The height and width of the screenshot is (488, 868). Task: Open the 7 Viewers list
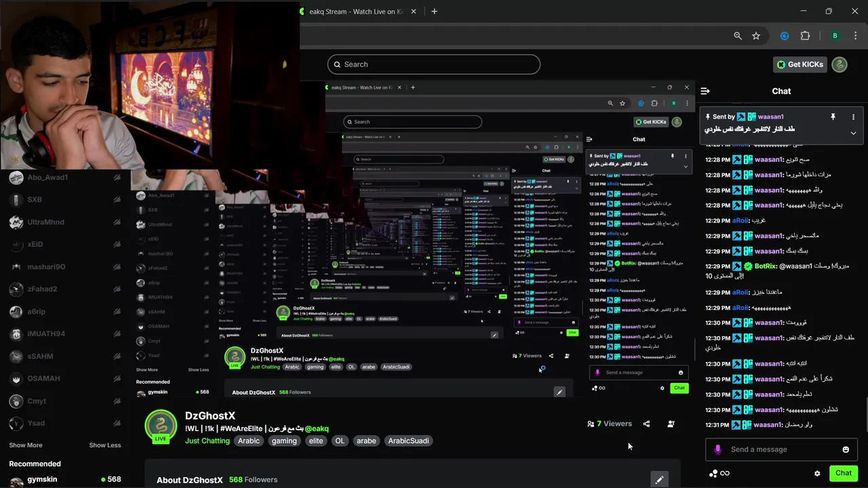(610, 424)
